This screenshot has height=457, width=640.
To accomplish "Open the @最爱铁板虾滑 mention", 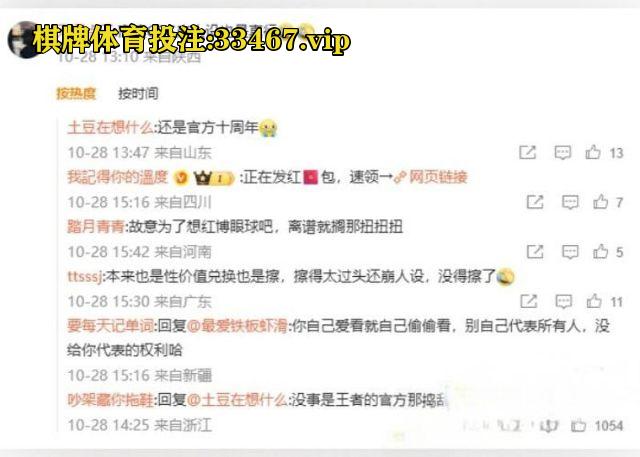I will [x=238, y=326].
